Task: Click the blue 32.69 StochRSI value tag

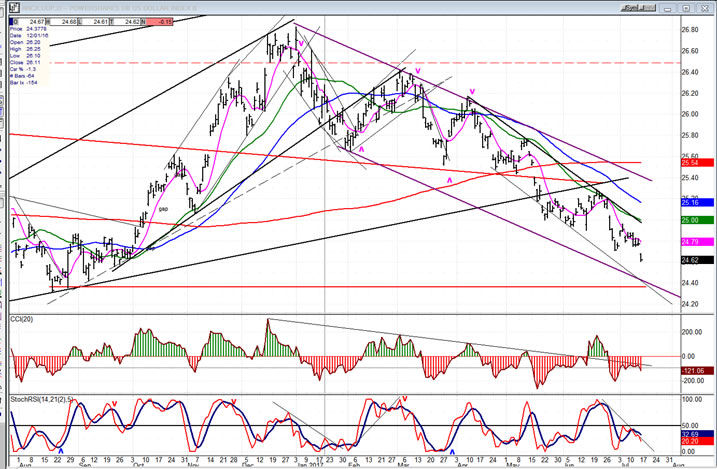Action: pyautogui.click(x=695, y=434)
